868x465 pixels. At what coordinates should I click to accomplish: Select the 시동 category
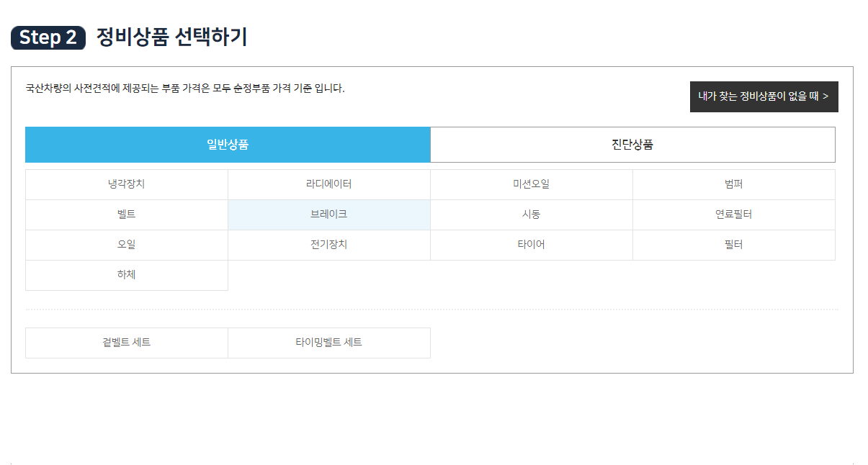coord(532,215)
